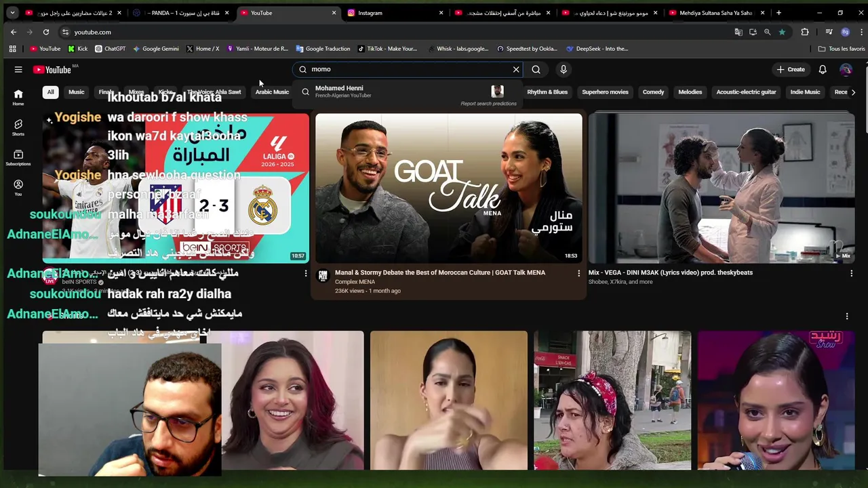Open Subscriptions in the sidebar
The image size is (868, 488).
pyautogui.click(x=18, y=157)
